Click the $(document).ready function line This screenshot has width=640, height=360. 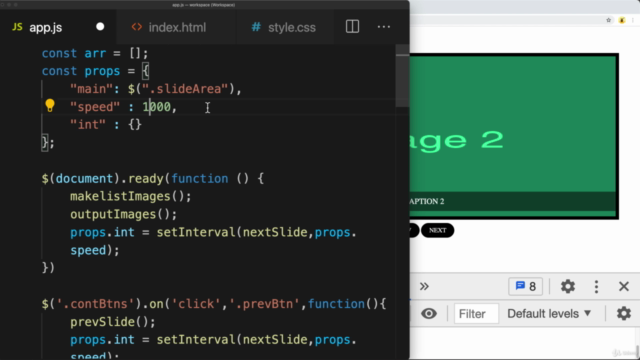coord(153,178)
